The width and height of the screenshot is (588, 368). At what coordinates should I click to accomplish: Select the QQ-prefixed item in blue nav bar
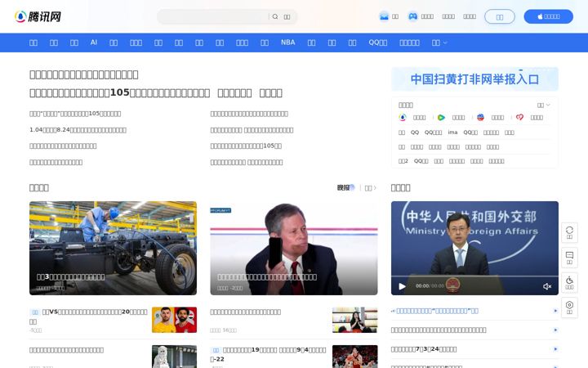click(377, 43)
